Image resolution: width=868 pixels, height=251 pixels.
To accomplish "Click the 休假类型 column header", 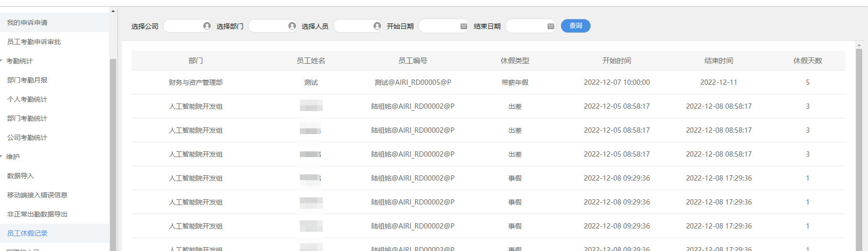I will [x=515, y=61].
